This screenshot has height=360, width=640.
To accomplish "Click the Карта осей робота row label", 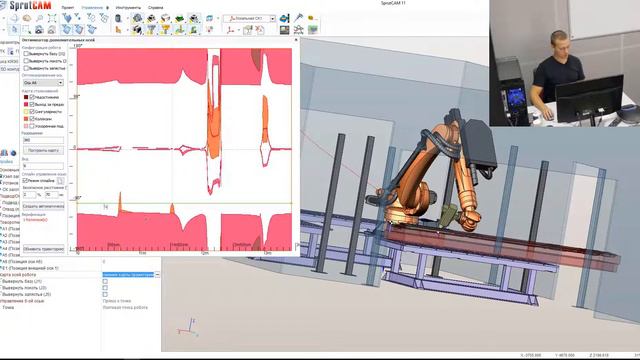I will click(x=18, y=275).
